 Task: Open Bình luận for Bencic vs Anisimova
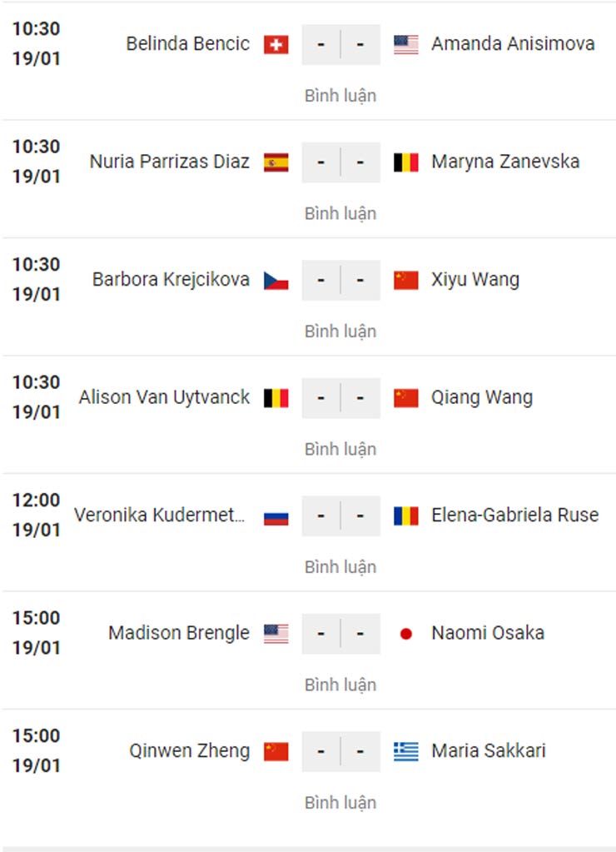340,96
